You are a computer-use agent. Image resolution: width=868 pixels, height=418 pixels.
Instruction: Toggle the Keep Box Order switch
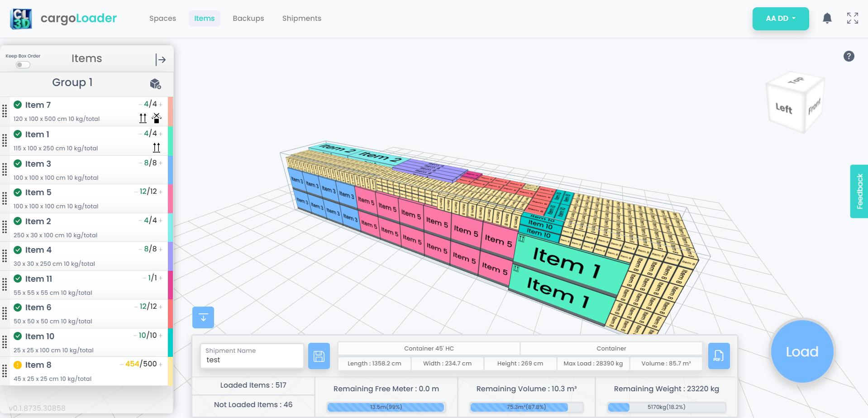tap(23, 65)
